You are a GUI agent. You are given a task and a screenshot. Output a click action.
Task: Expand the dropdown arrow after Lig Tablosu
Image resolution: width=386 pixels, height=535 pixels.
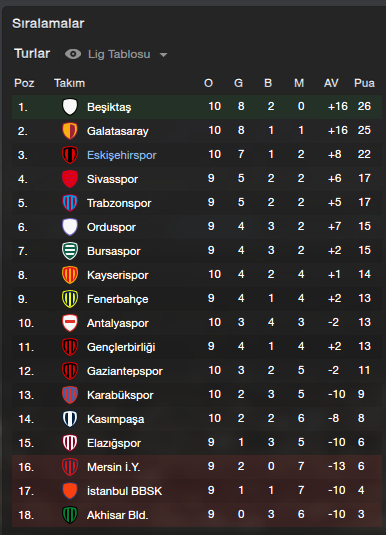point(163,55)
